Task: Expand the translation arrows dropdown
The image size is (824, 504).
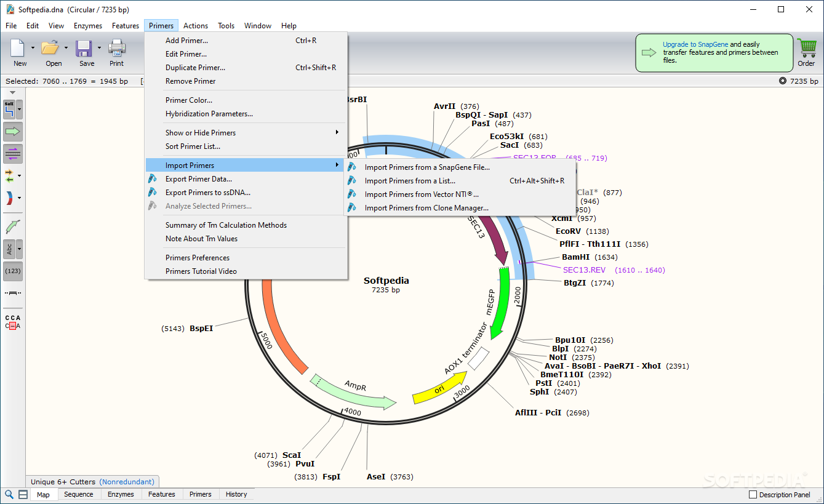Action: click(20, 176)
